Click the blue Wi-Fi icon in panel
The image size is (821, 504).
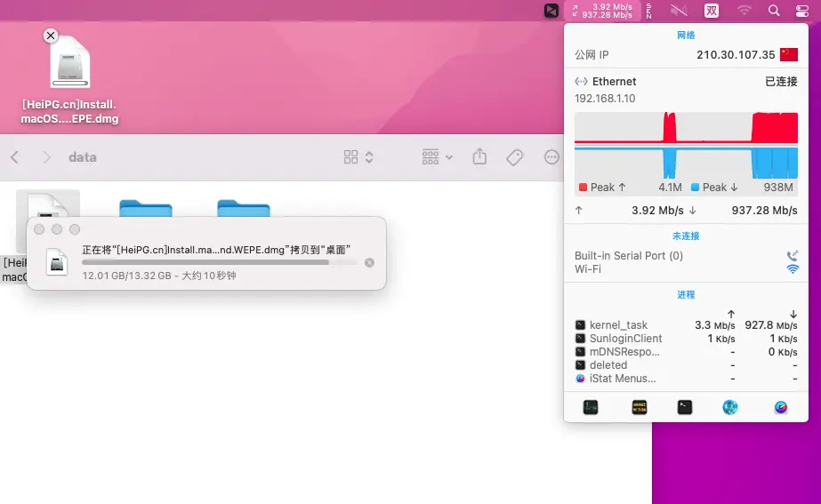793,269
